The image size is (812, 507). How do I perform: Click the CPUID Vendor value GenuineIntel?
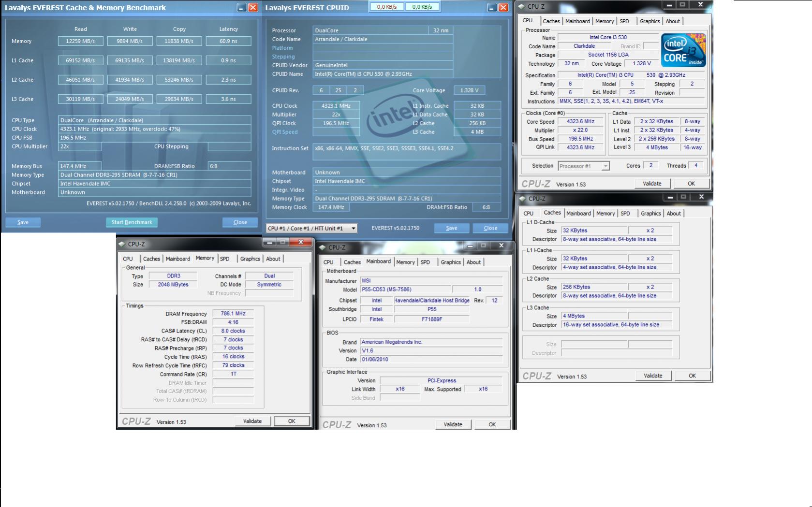pos(383,65)
